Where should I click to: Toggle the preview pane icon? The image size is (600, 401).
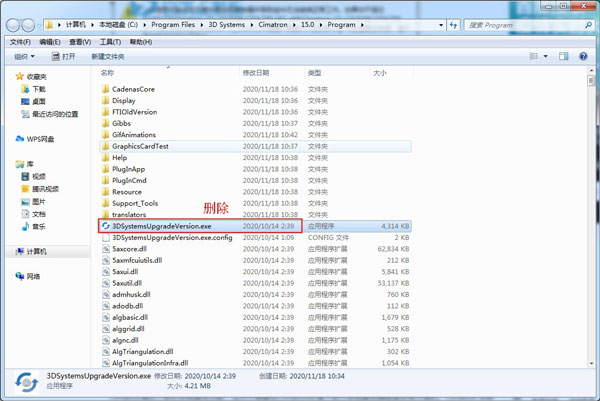[563, 56]
